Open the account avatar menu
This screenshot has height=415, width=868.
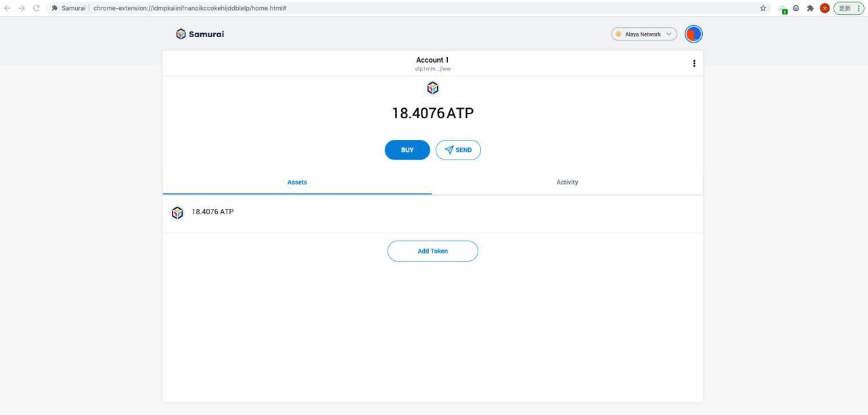point(693,34)
